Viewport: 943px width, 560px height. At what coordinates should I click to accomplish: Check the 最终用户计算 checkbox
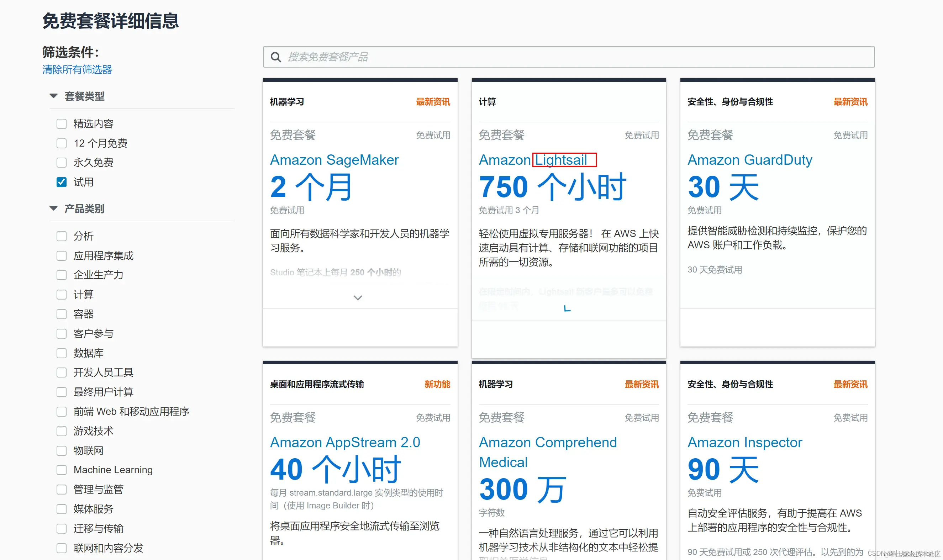[62, 392]
